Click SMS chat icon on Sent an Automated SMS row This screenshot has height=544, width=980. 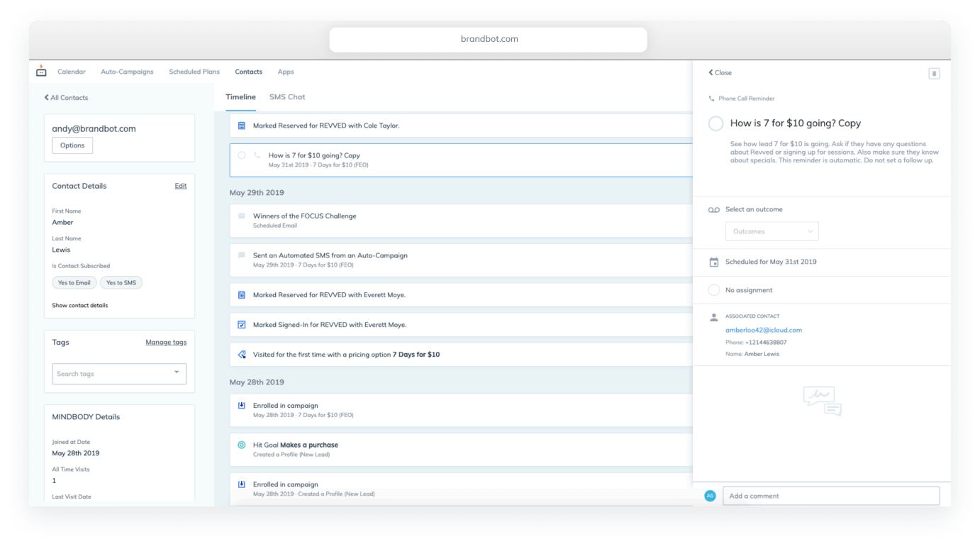pyautogui.click(x=241, y=255)
